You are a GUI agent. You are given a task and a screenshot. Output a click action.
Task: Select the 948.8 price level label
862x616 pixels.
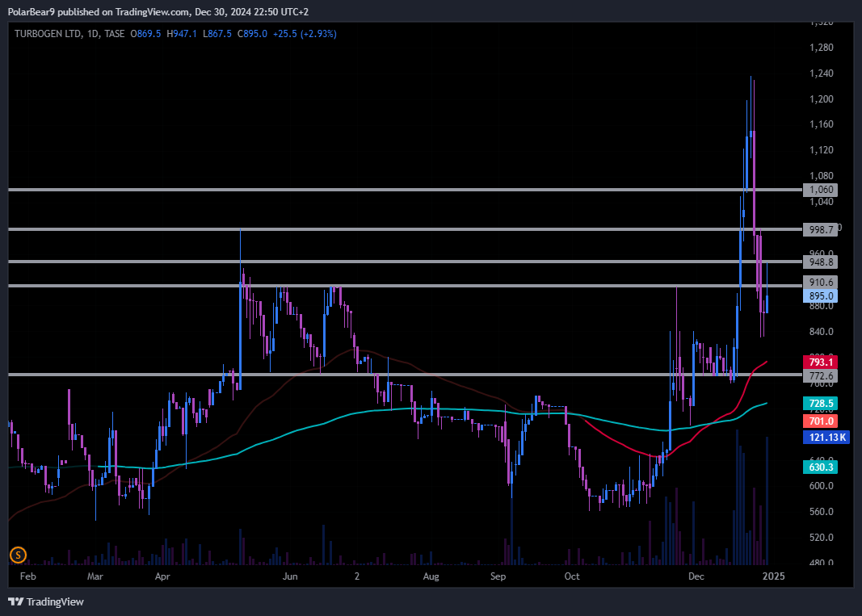820,262
